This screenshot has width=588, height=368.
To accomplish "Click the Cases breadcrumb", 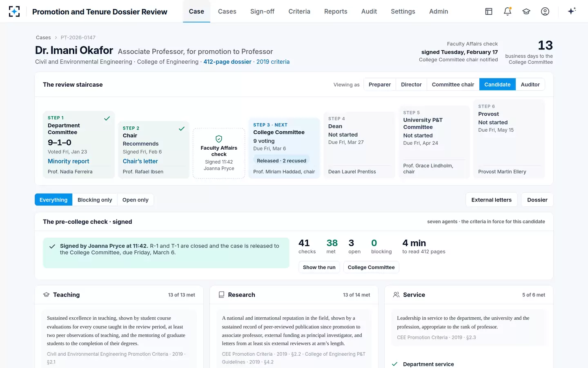I will [43, 38].
